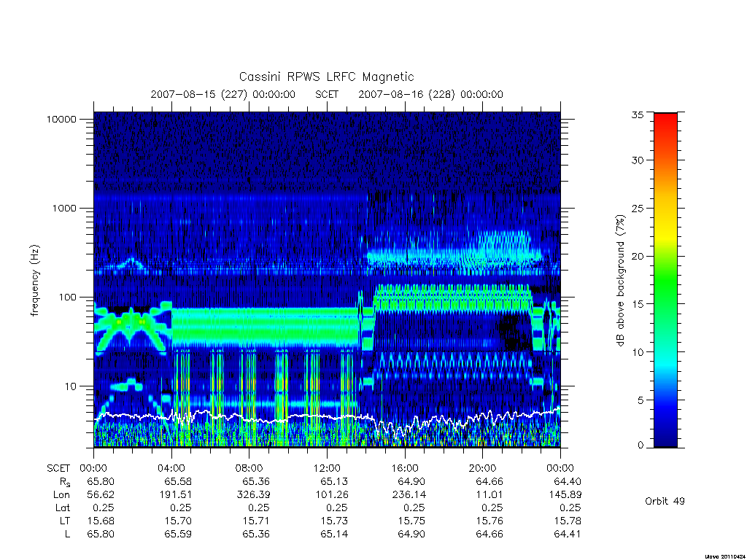
Task: Click the 25 colorbar tick label
Action: tap(637, 209)
